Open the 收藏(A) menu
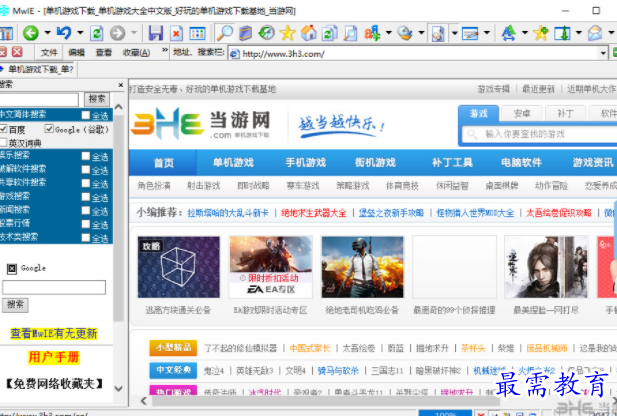The image size is (617, 416). click(x=136, y=52)
